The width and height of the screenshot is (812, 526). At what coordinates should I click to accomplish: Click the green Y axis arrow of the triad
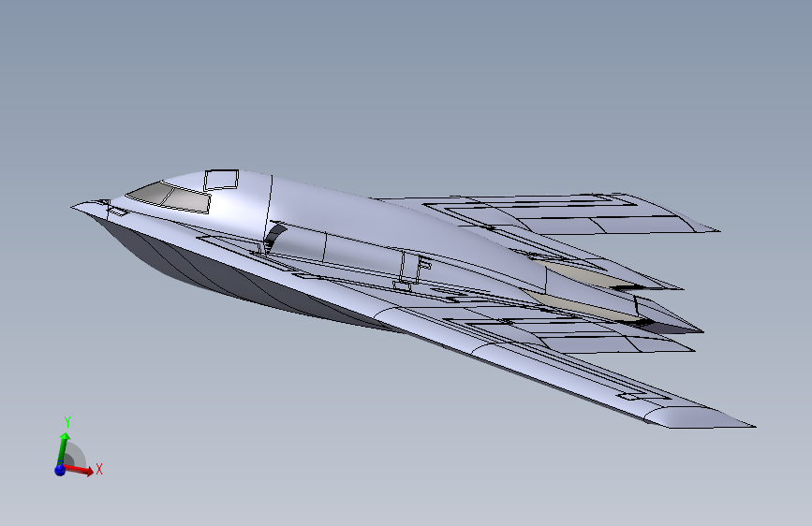click(63, 449)
